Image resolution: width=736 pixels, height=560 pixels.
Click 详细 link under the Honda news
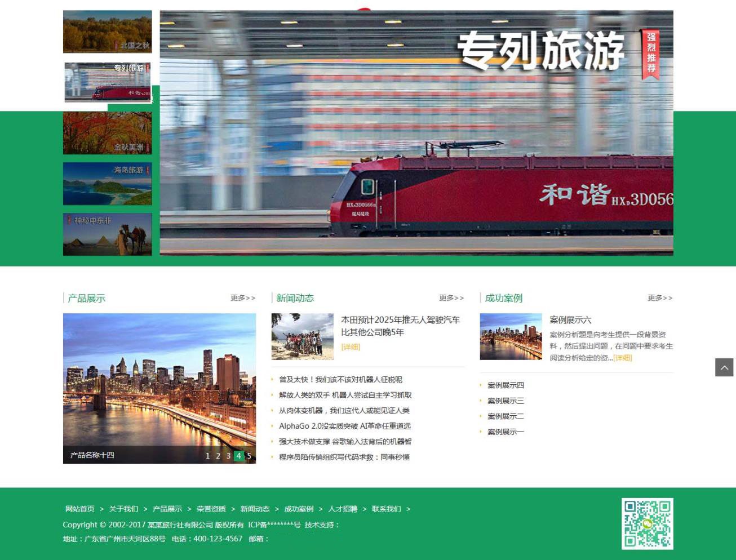pos(351,347)
